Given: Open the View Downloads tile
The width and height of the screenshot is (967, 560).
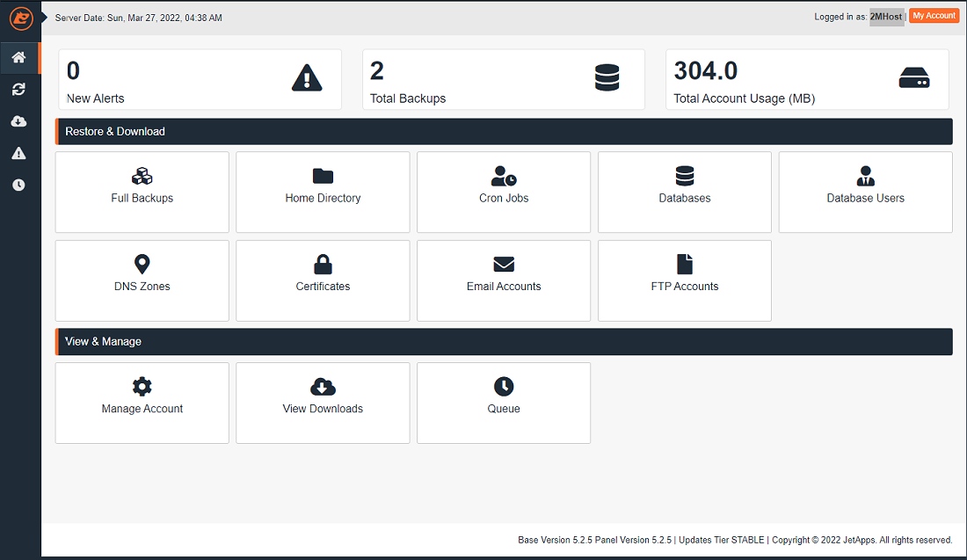Looking at the screenshot, I should pyautogui.click(x=323, y=402).
